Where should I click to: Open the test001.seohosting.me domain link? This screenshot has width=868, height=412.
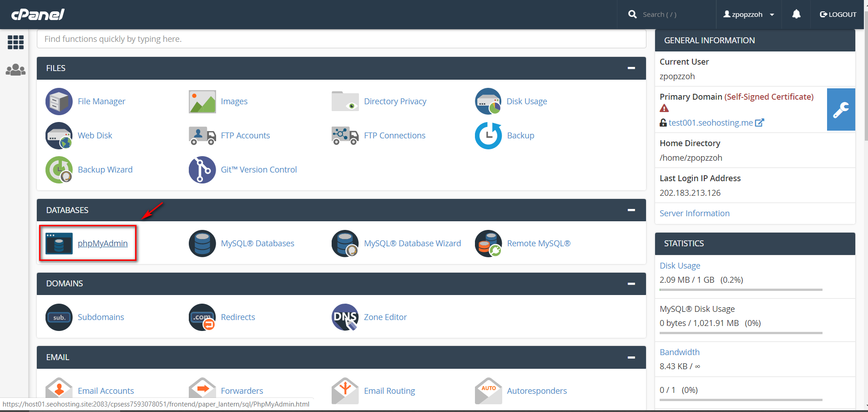coord(711,122)
